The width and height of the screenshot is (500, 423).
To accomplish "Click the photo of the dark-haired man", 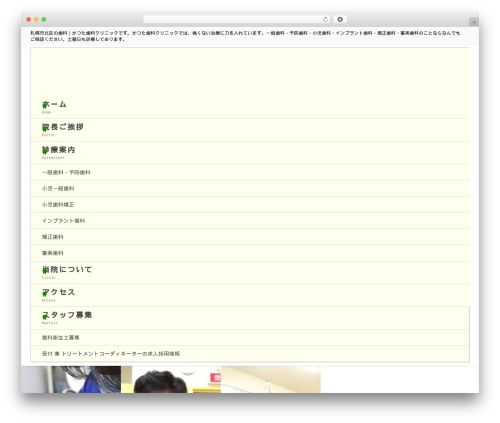I will pyautogui.click(x=171, y=379).
